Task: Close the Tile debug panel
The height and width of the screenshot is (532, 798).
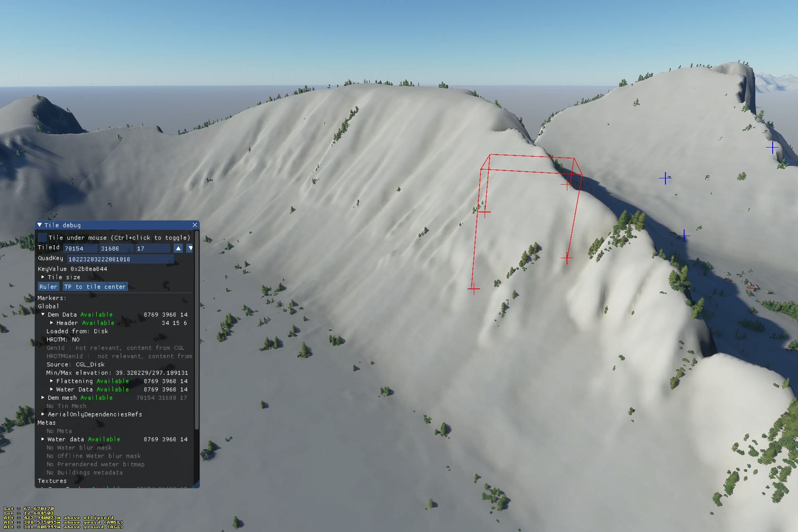Action: pyautogui.click(x=195, y=225)
